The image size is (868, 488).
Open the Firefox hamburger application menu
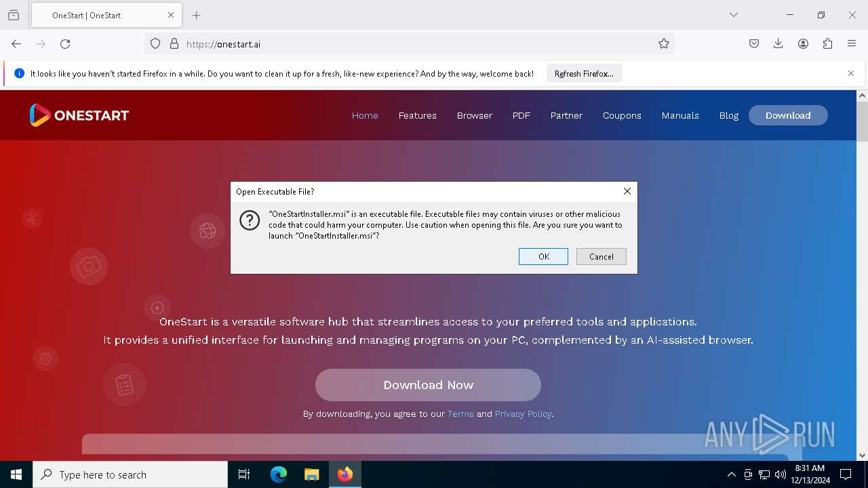click(852, 43)
